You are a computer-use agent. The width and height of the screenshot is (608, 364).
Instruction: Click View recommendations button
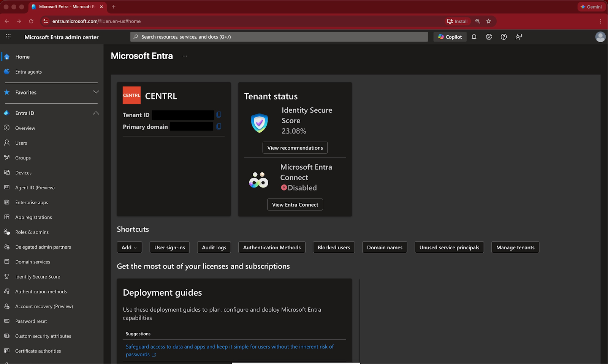click(295, 148)
